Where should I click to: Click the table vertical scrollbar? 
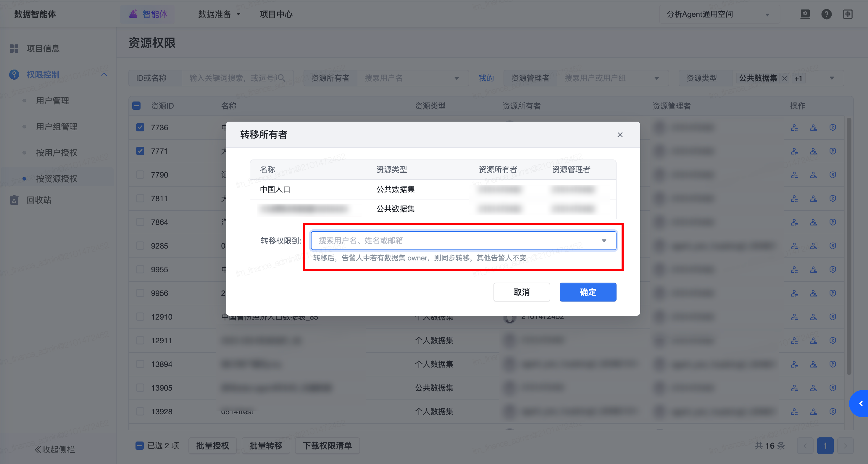(849, 246)
